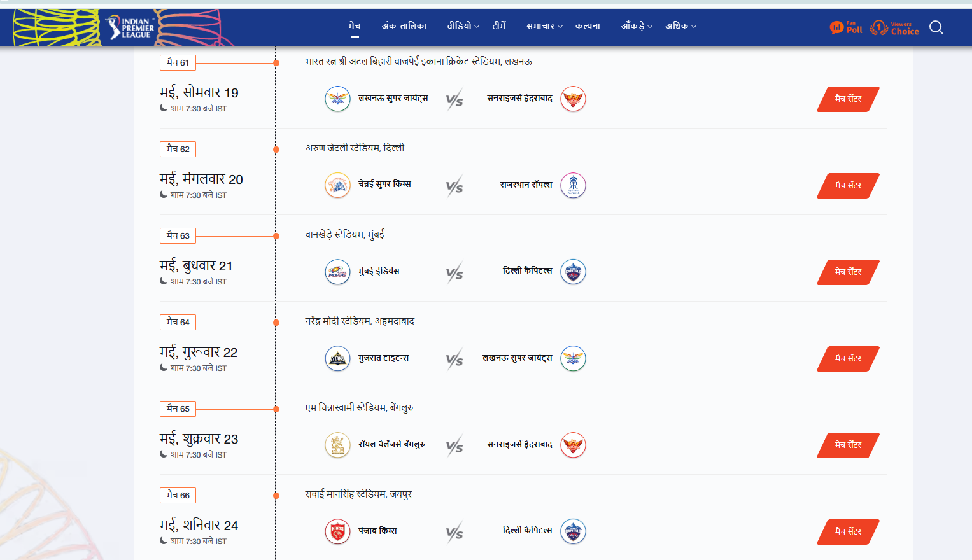Expand the वीडियो dropdown menu

click(x=463, y=26)
